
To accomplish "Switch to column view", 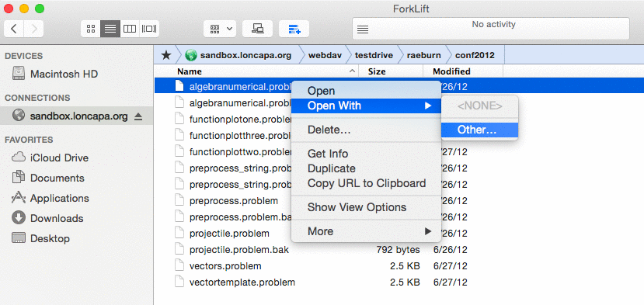I will pos(130,29).
